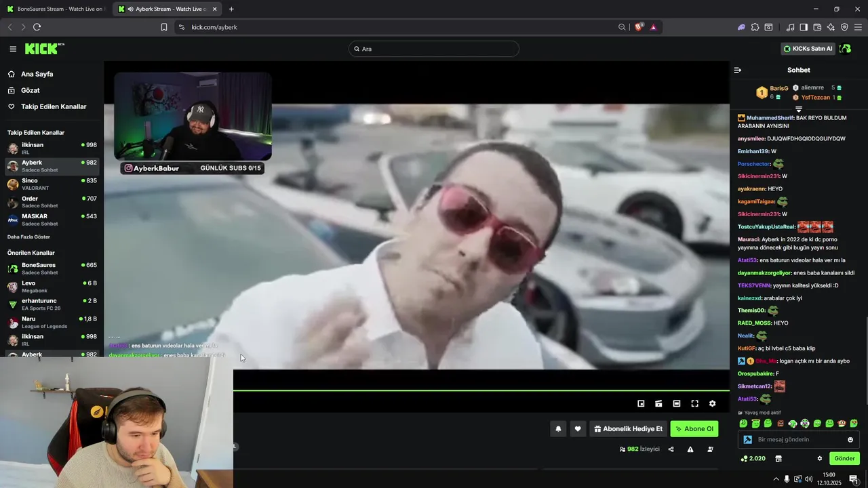
Task: Open the chat emoji picker smiley
Action: tap(850, 440)
